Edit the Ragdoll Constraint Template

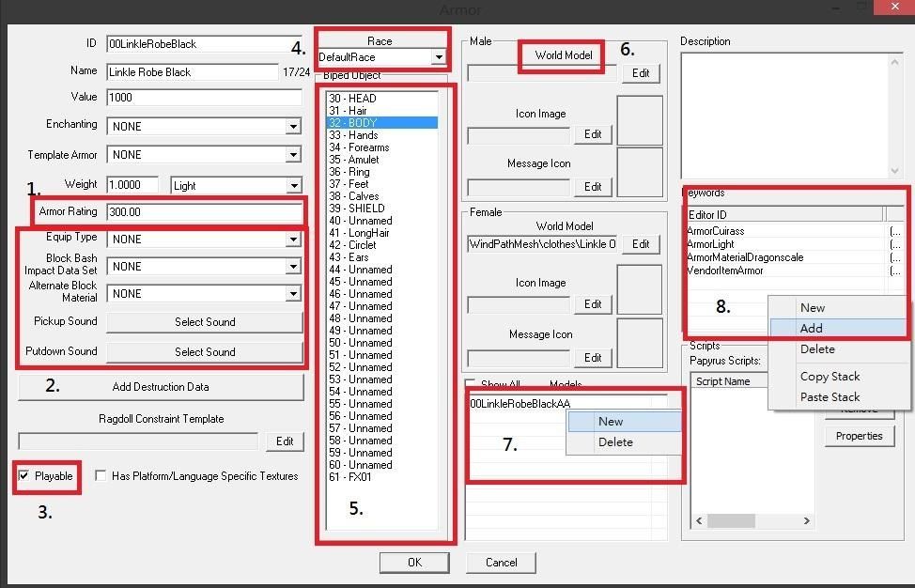(285, 441)
